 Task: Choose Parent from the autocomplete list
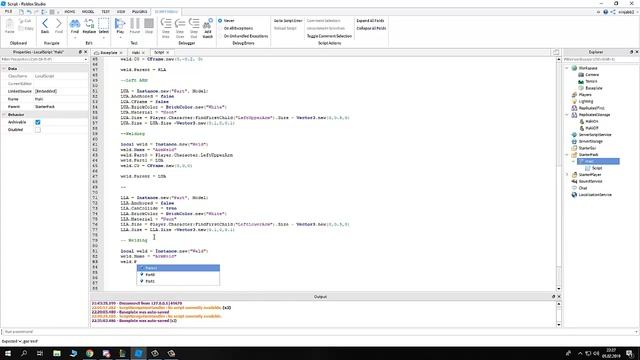click(x=178, y=268)
